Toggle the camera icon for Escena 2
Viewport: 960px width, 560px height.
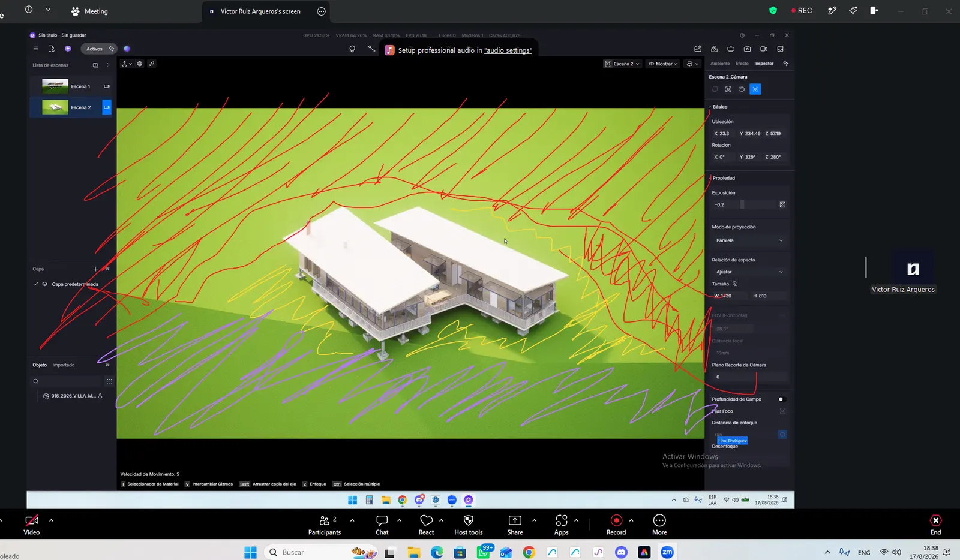coord(107,107)
